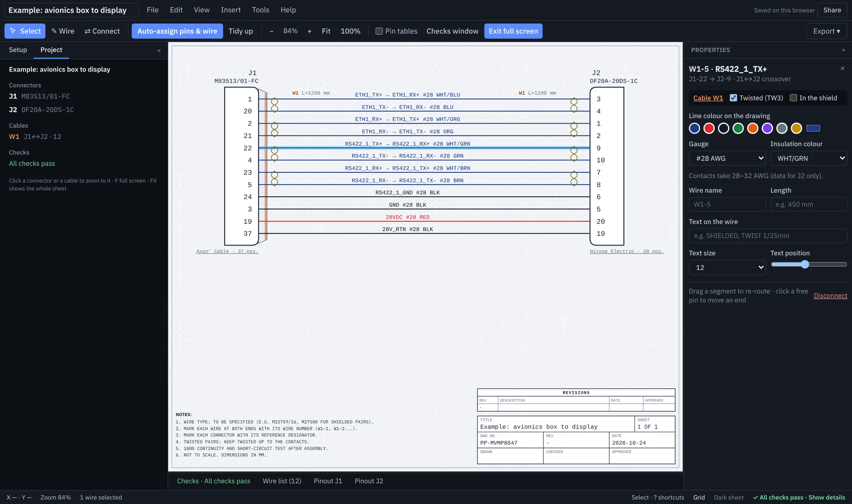The width and height of the screenshot is (852, 504).
Task: Click Auto-assign pins & wire
Action: tap(177, 31)
